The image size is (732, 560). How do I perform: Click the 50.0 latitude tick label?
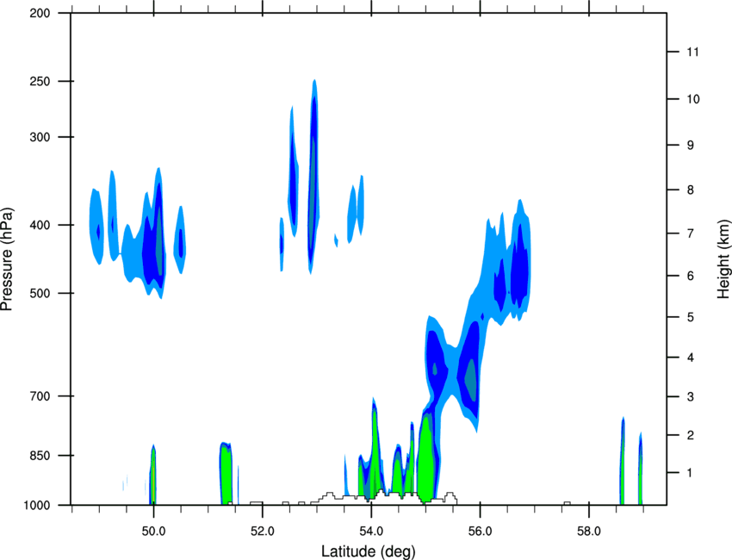153,532
